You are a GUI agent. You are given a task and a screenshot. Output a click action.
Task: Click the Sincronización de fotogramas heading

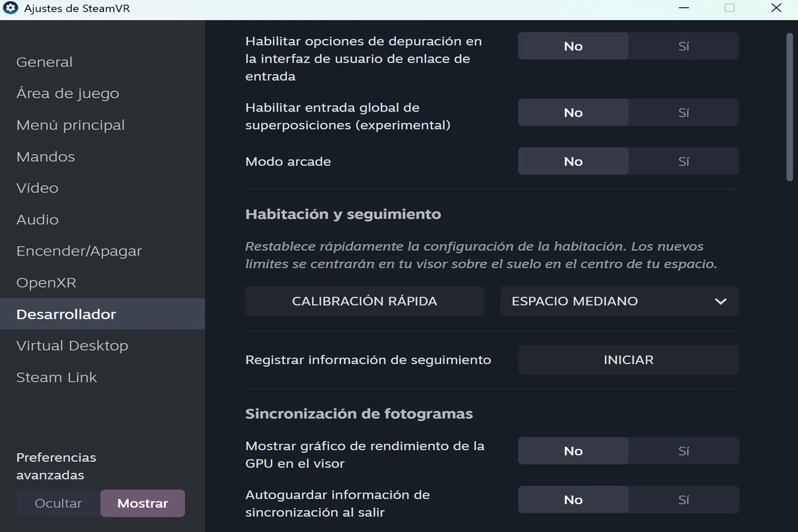pyautogui.click(x=359, y=414)
